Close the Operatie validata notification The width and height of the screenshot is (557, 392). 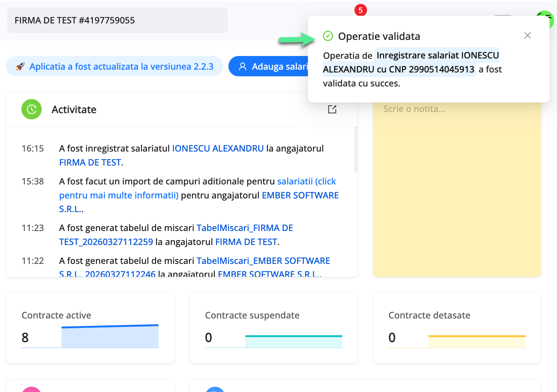pos(528,35)
